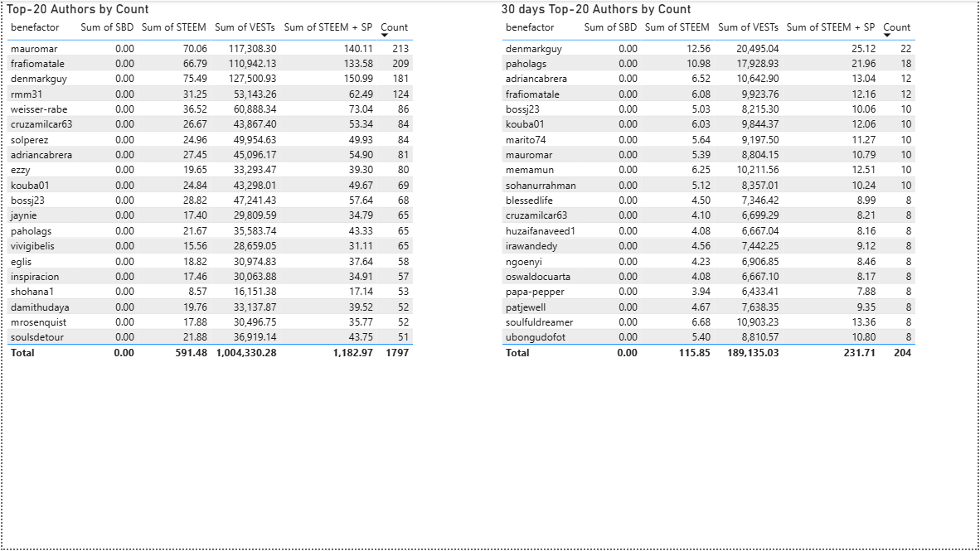Select patjewell row
The width and height of the screenshot is (980, 551).
click(x=709, y=307)
